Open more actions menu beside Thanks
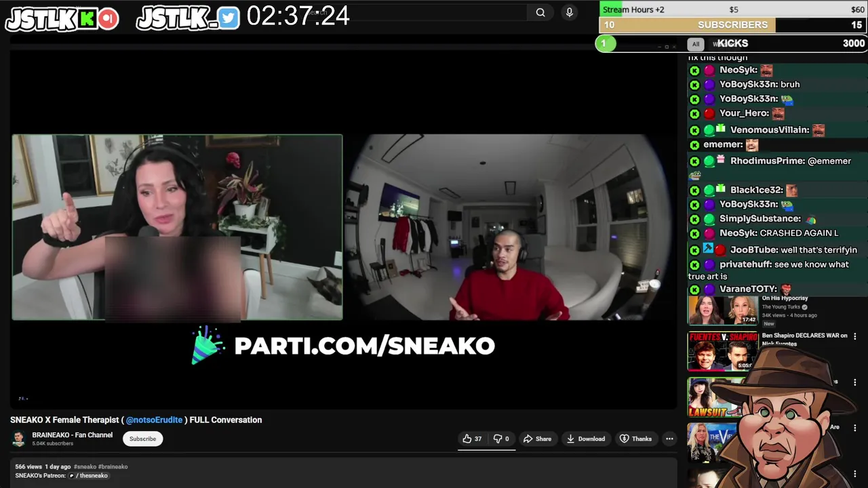The width and height of the screenshot is (868, 488). (x=669, y=439)
